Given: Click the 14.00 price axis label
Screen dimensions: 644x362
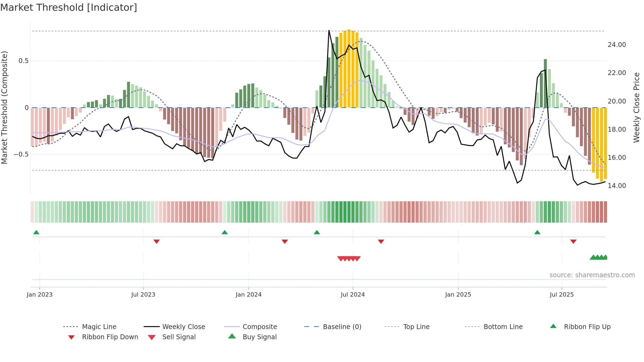Looking at the screenshot, I should (x=617, y=186).
